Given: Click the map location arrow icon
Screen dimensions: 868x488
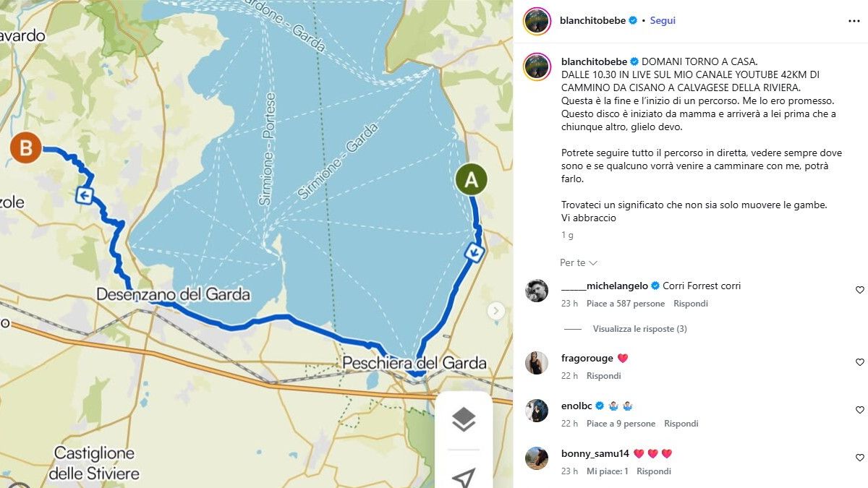Looking at the screenshot, I should pyautogui.click(x=464, y=477).
